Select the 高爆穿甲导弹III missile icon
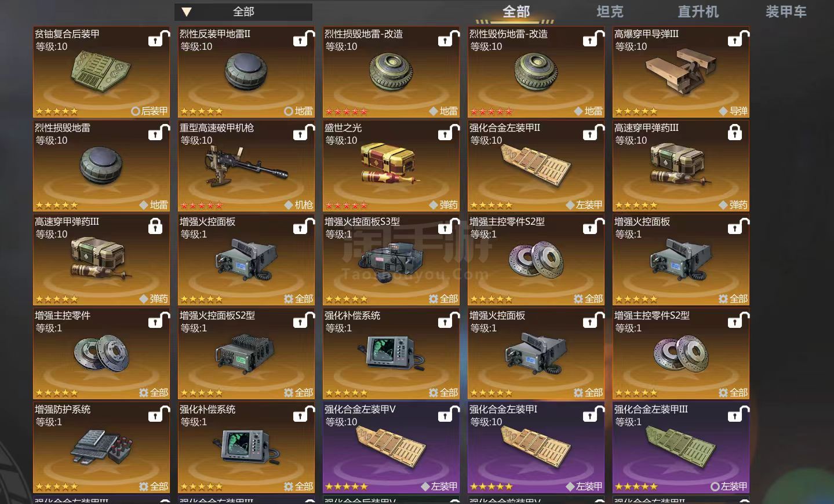Image resolution: width=834 pixels, height=504 pixels. click(680, 73)
